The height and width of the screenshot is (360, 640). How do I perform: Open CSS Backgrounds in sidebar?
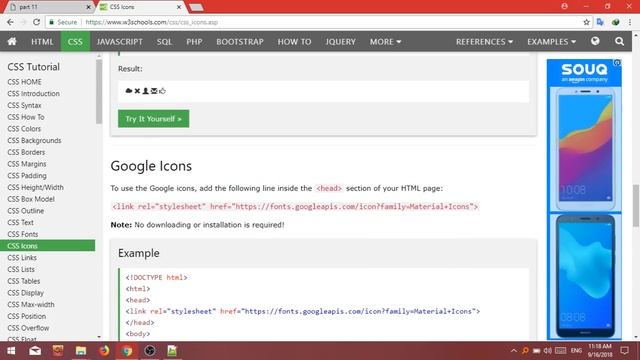point(34,140)
